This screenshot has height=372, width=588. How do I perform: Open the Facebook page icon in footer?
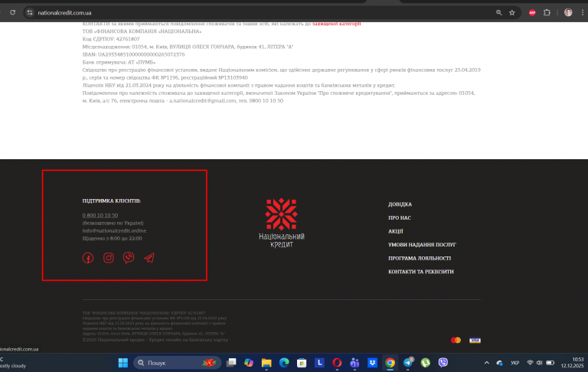click(88, 258)
